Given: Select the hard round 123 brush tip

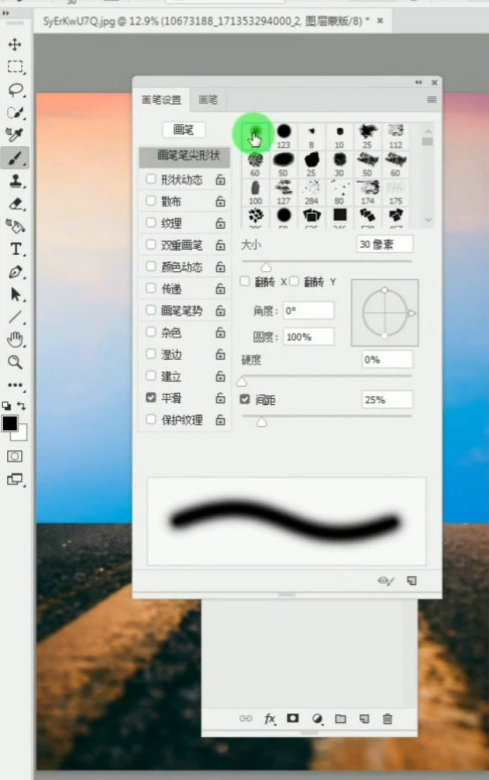Looking at the screenshot, I should [x=284, y=136].
